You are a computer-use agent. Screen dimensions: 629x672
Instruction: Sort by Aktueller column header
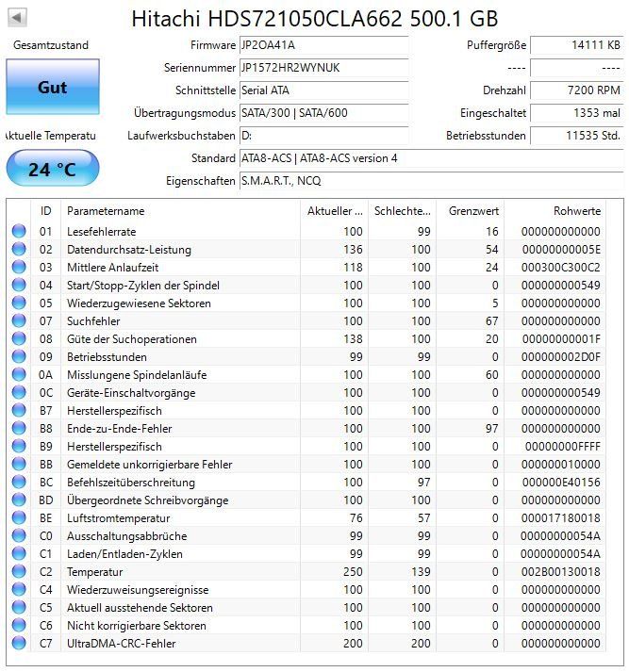pyautogui.click(x=334, y=211)
